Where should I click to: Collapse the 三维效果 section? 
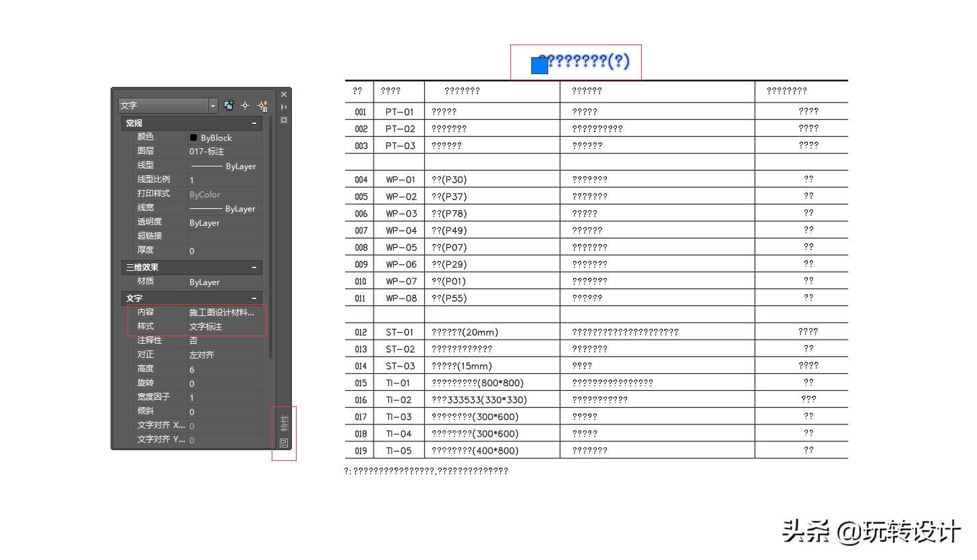click(x=255, y=267)
